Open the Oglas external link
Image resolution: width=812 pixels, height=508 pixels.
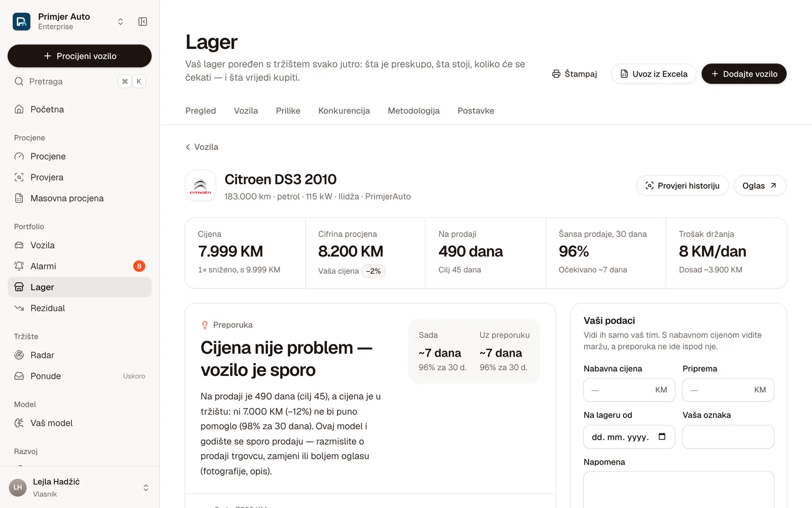pos(760,186)
